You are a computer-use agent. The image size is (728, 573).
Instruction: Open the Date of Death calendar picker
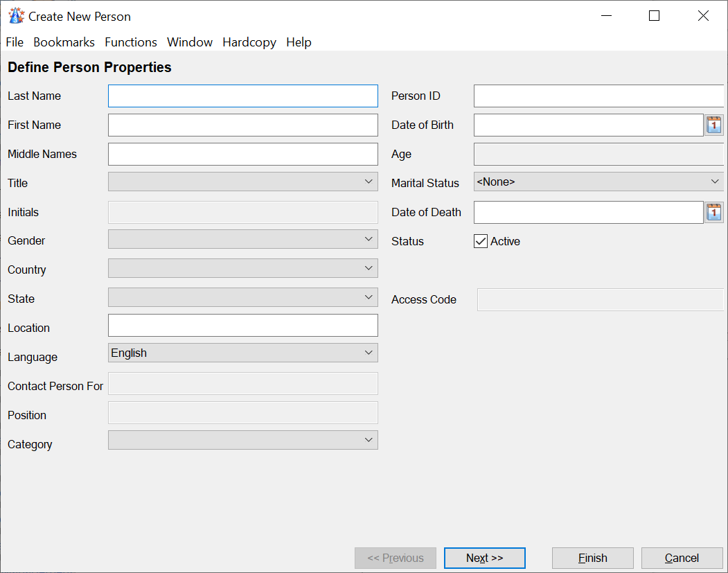713,212
